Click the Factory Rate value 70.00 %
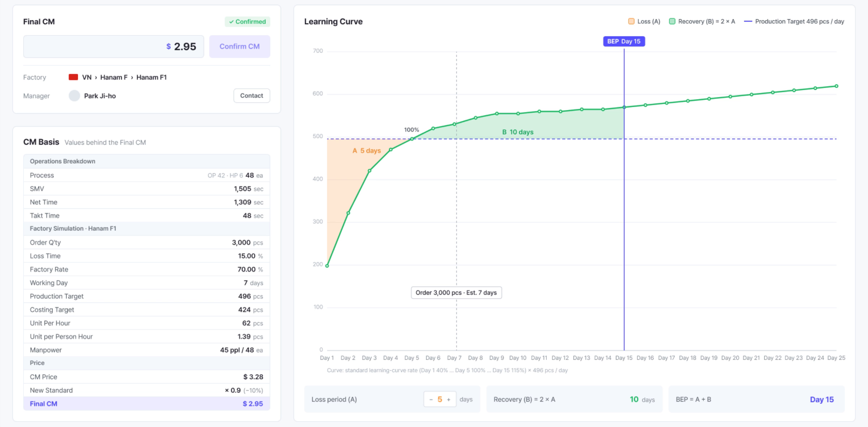This screenshot has width=868, height=427. click(250, 269)
